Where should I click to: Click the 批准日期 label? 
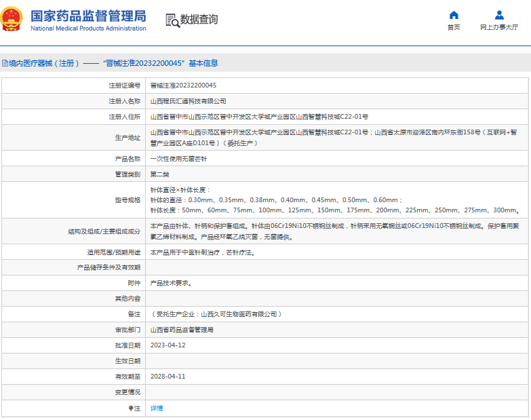click(x=127, y=345)
